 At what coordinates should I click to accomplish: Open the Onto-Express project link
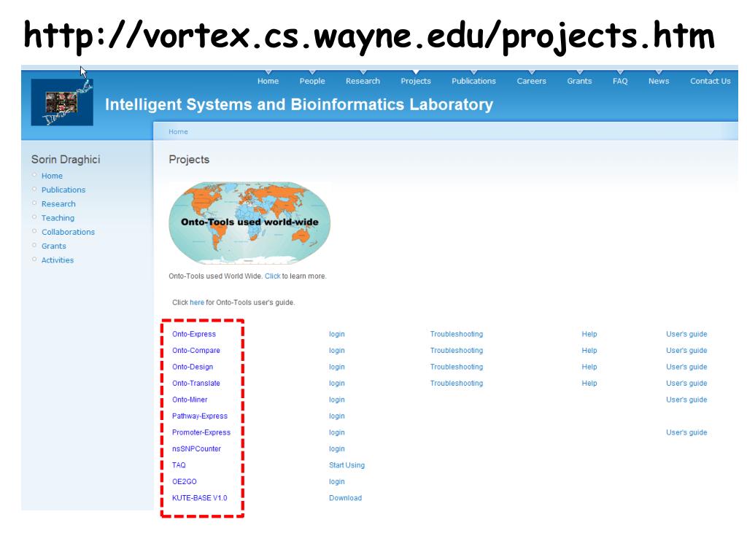click(x=194, y=334)
